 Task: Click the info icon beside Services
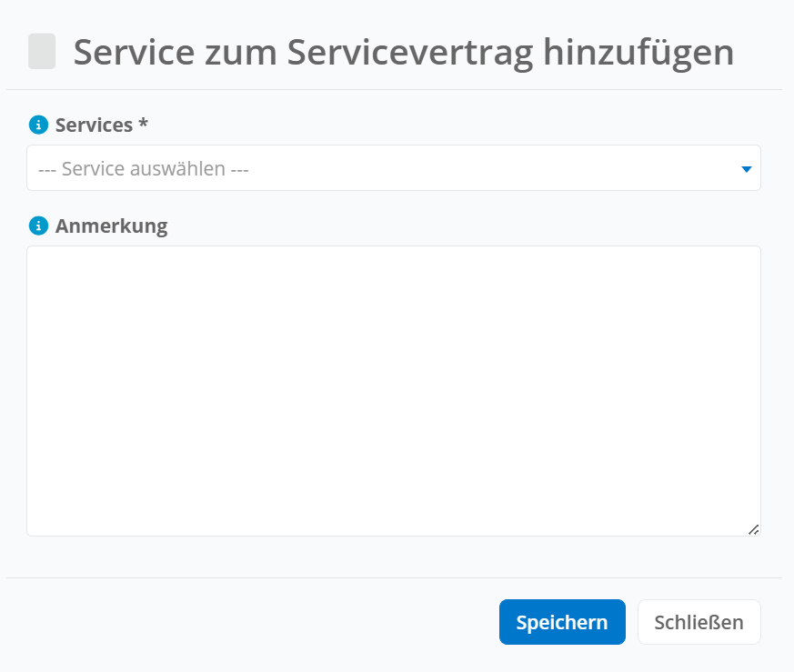[38, 125]
